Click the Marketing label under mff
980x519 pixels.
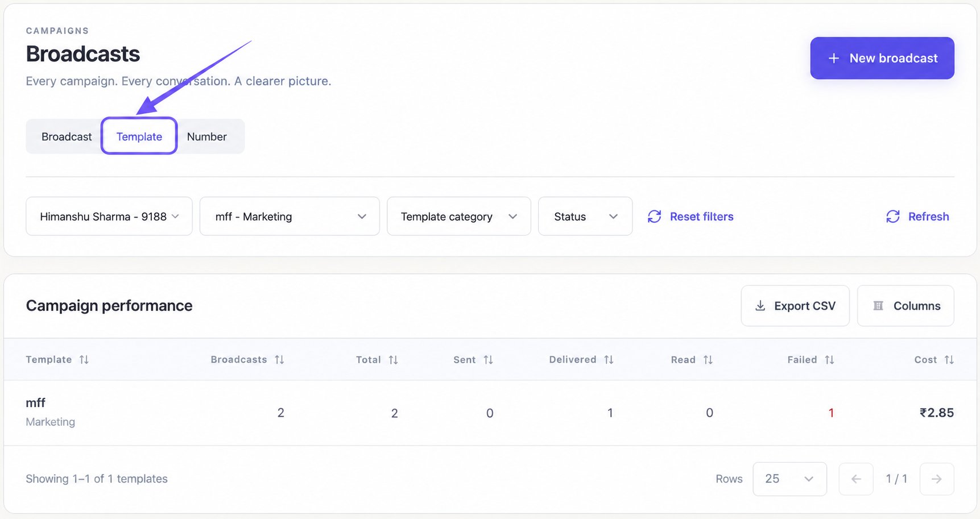pyautogui.click(x=51, y=422)
